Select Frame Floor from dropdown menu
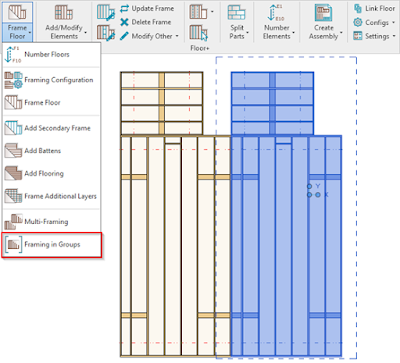The height and width of the screenshot is (363, 400). click(x=51, y=102)
